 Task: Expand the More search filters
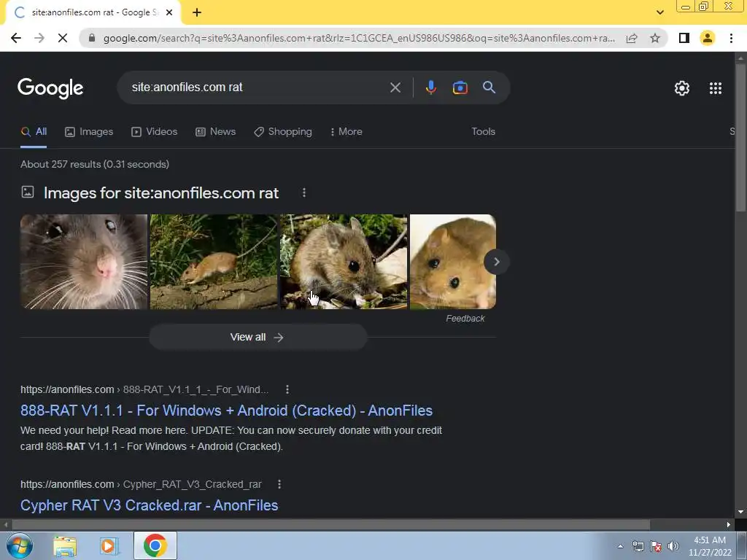point(346,131)
